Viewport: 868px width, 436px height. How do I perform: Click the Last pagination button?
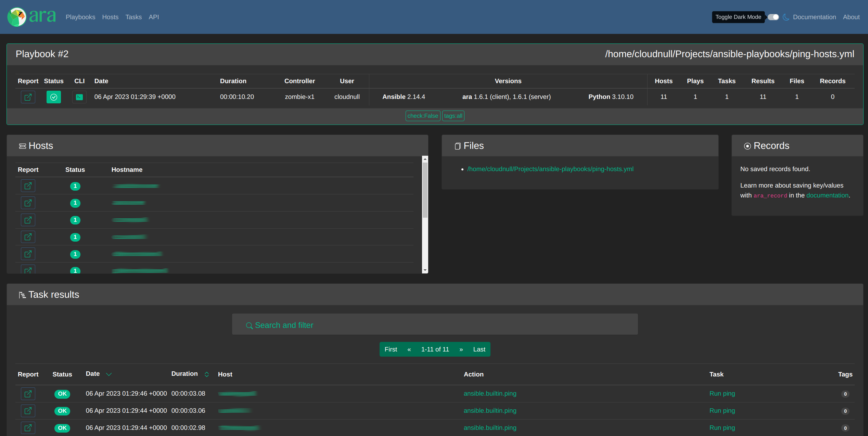(479, 349)
